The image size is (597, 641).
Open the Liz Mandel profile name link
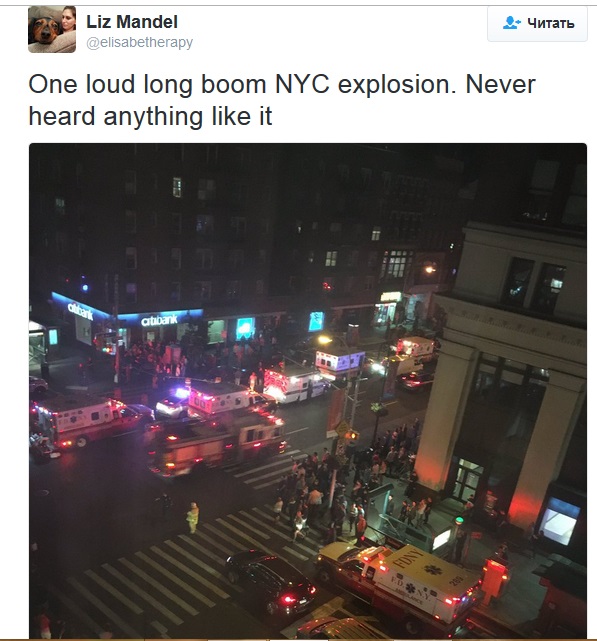pos(132,22)
